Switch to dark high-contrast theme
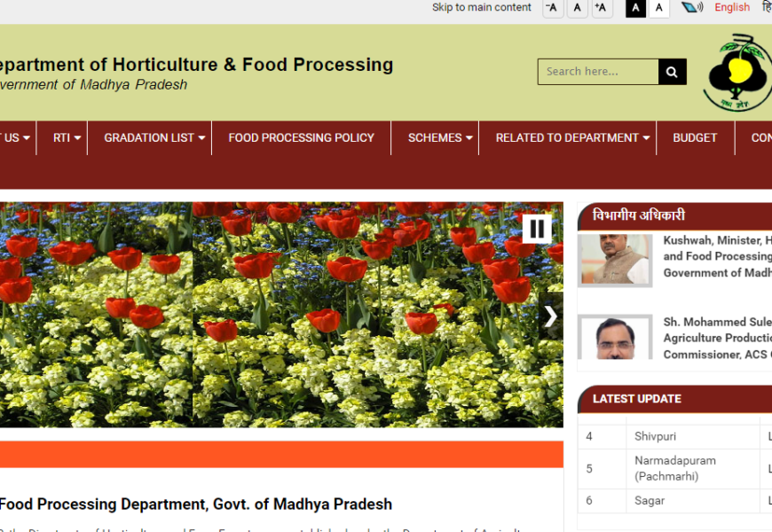772x532 pixels. pyautogui.click(x=635, y=8)
